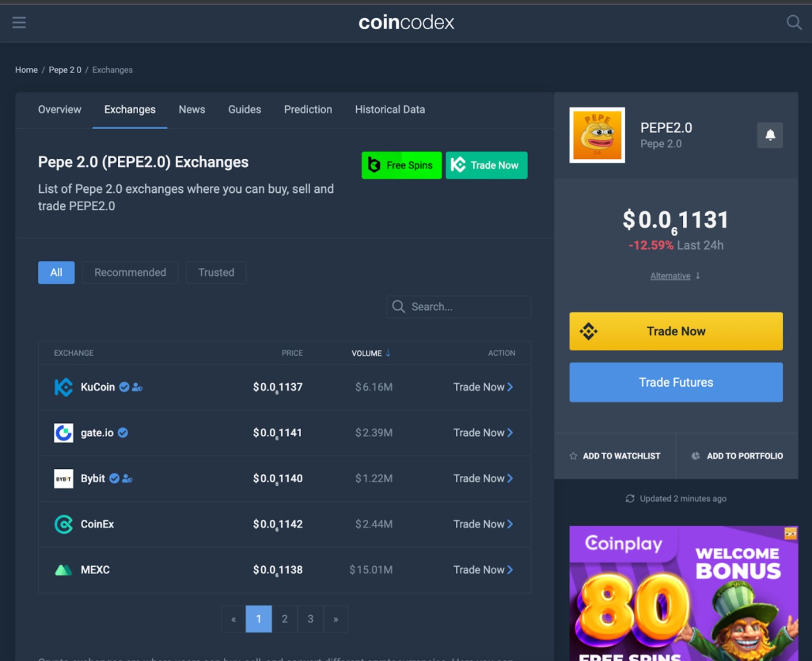This screenshot has height=661, width=812.
Task: Click Trade Now in the CoinEx row
Action: pos(483,524)
